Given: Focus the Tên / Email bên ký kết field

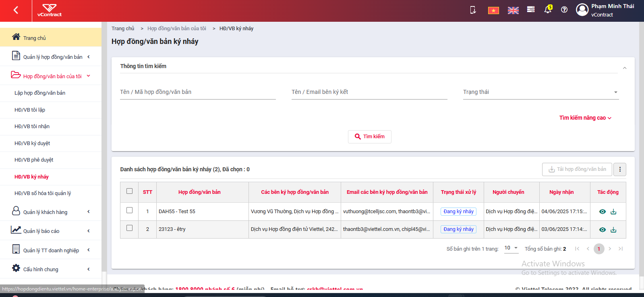Looking at the screenshot, I should [x=369, y=92].
